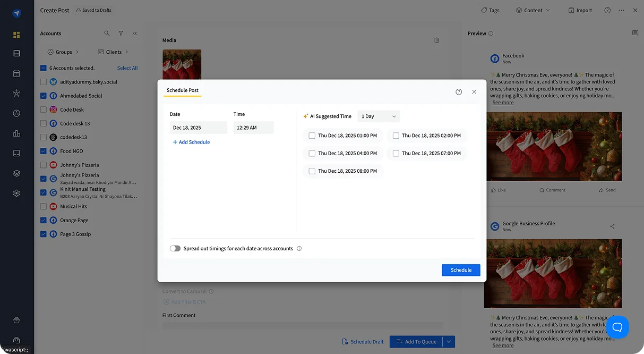The width and height of the screenshot is (644, 354).
Task: Enable the spread out timings toggle
Action: point(175,248)
